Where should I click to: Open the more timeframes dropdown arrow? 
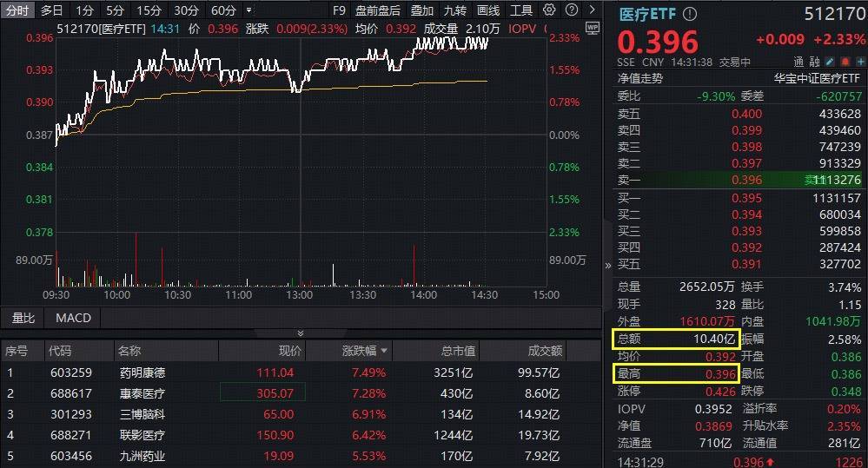point(249,10)
